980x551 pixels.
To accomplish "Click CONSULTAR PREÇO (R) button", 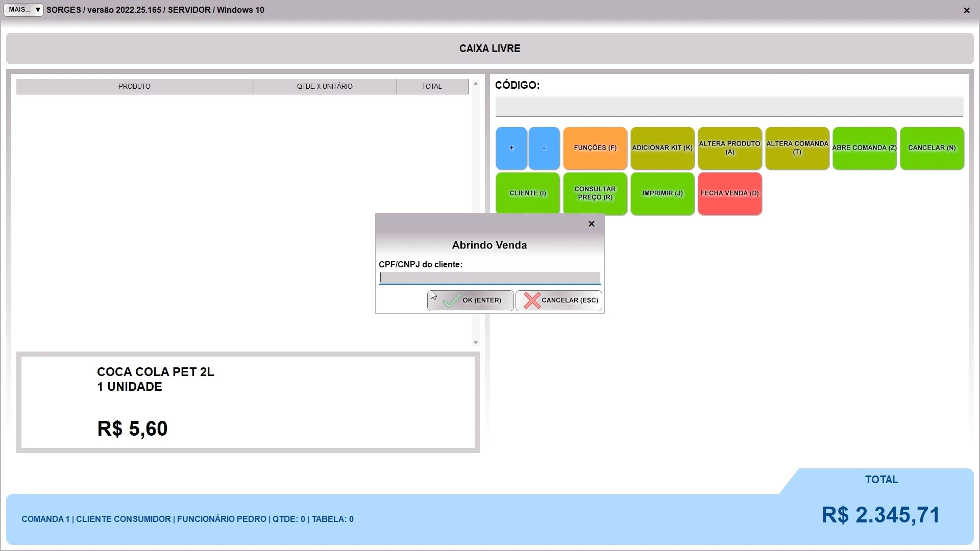I will 595,193.
